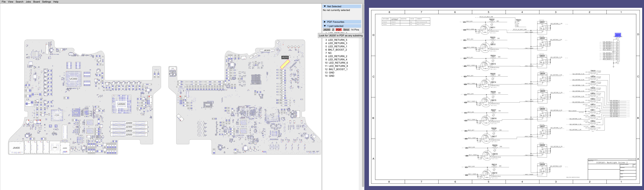Click the red PDF search button
Image resolution: width=644 pixels, height=190 pixels.
point(339,30)
